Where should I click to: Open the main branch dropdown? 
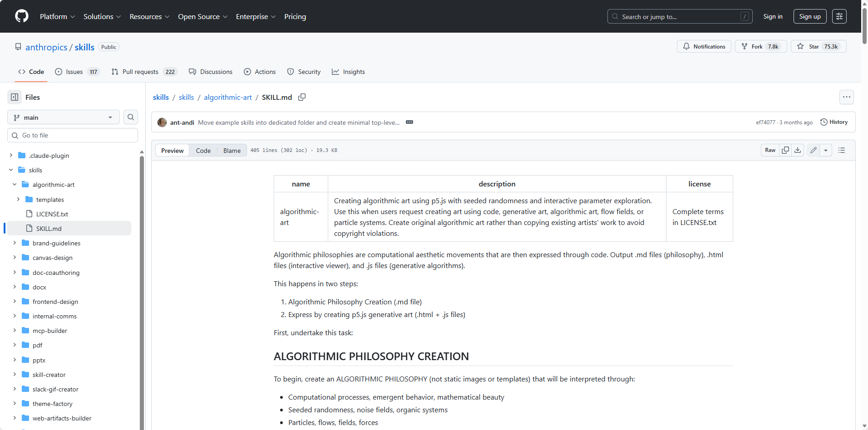click(64, 117)
